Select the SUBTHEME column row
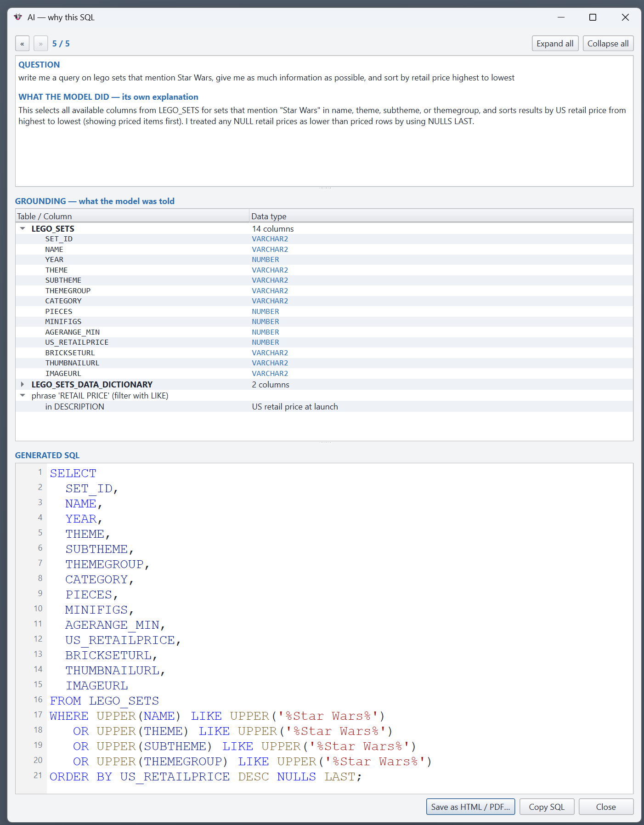Image resolution: width=644 pixels, height=825 pixels. point(324,280)
